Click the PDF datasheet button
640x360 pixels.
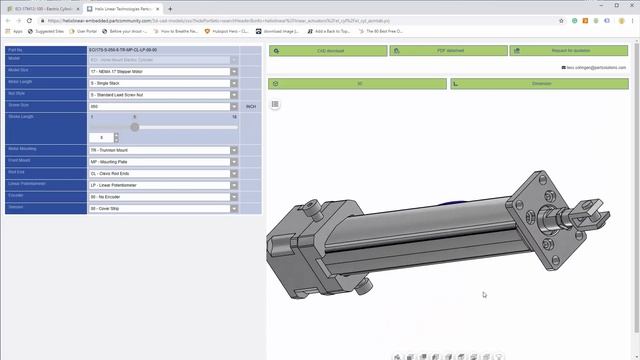coord(449,51)
